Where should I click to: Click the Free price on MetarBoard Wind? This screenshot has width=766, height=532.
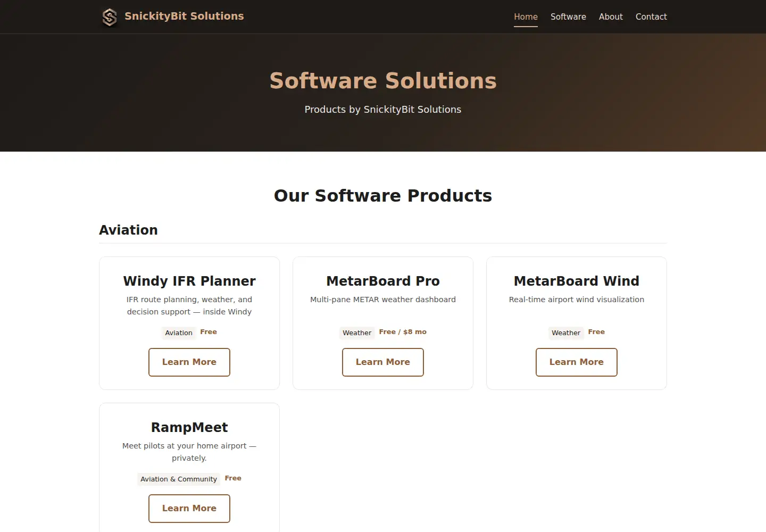click(x=596, y=332)
